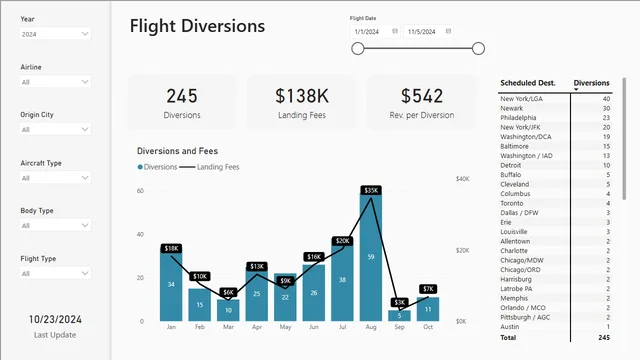Click the $3K label above Sep

click(x=400, y=302)
